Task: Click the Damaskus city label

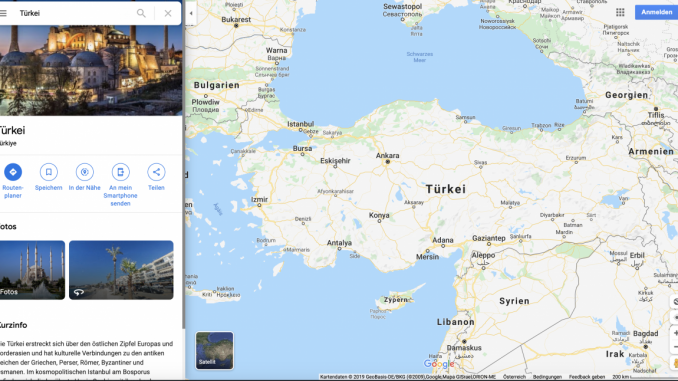Action: (x=464, y=348)
